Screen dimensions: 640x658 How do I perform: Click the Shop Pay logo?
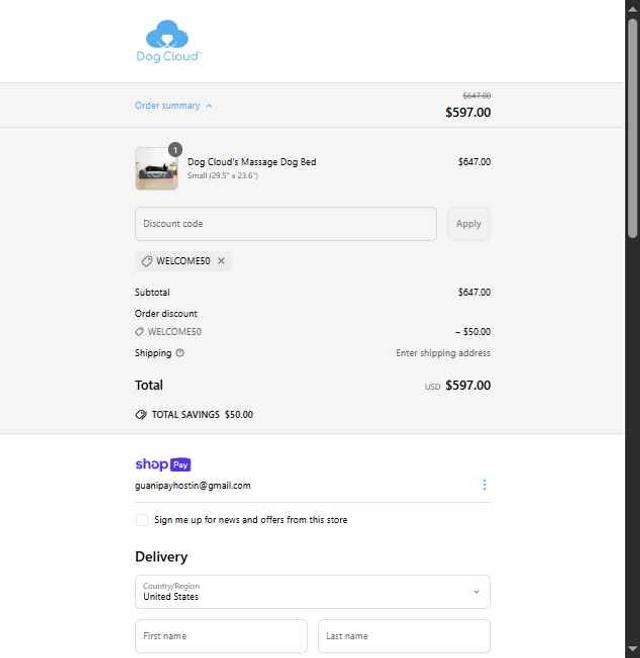point(163,465)
